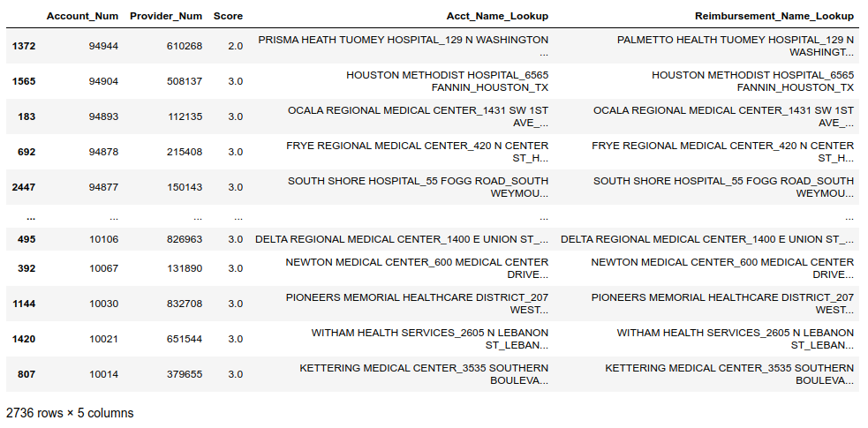Select the Score column header
Screen dimensions: 868x428
228,16
